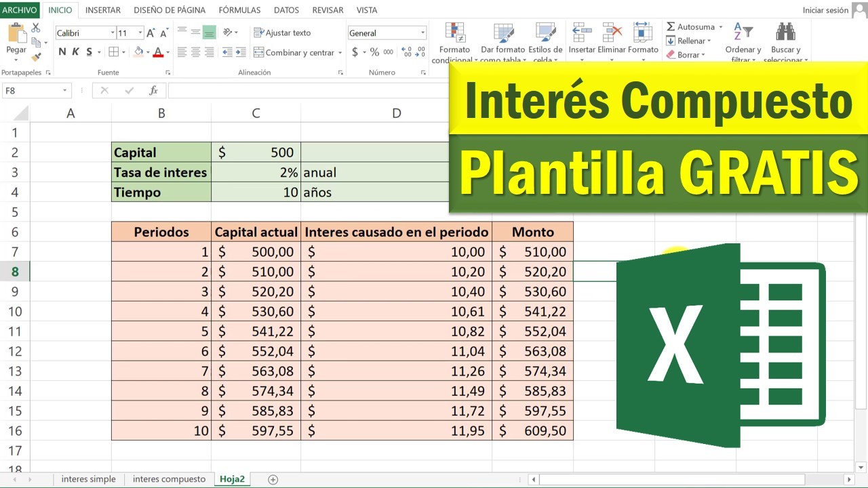This screenshot has width=868, height=488.
Task: Open the ARCHIVO tab
Action: coord(20,10)
